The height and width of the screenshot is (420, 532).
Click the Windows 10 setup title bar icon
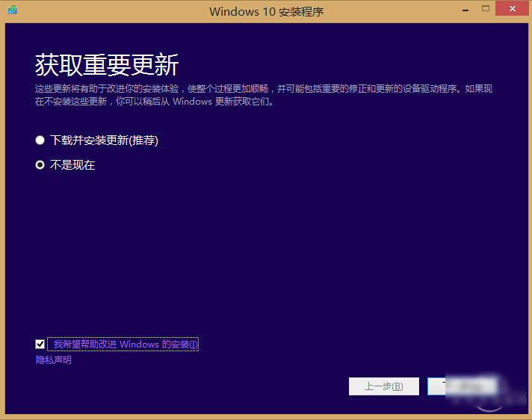(13, 10)
